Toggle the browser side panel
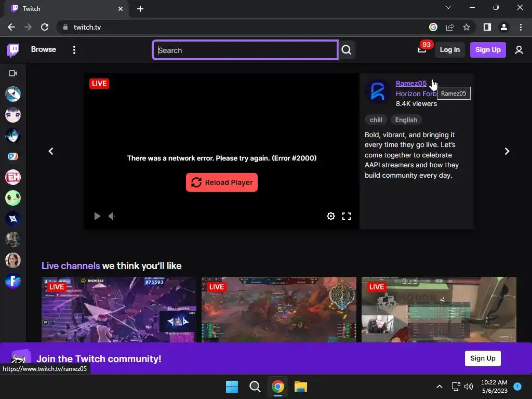 [x=487, y=27]
